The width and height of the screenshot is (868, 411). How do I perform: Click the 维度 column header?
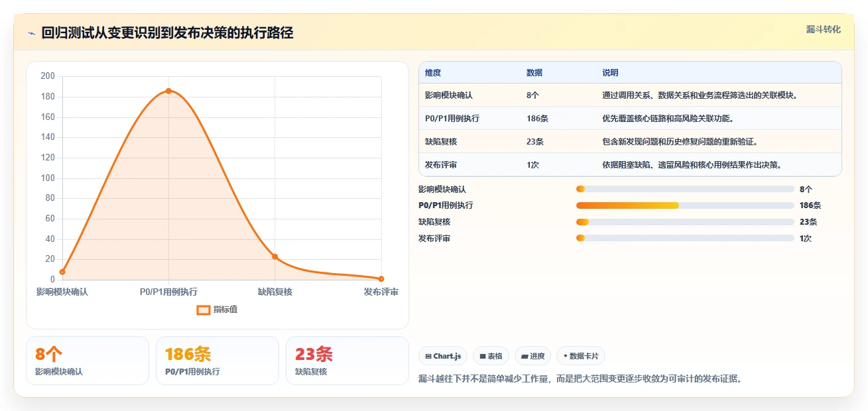coord(433,73)
